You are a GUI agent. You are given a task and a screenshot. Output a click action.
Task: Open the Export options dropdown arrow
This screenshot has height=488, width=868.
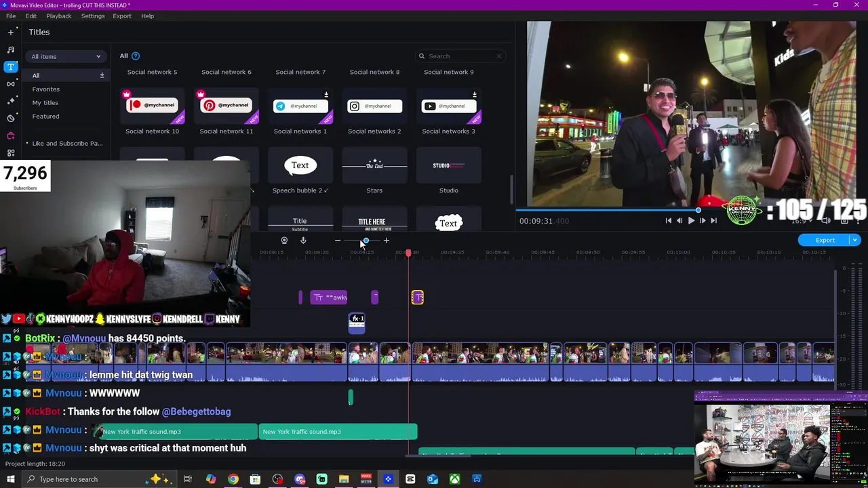click(854, 240)
